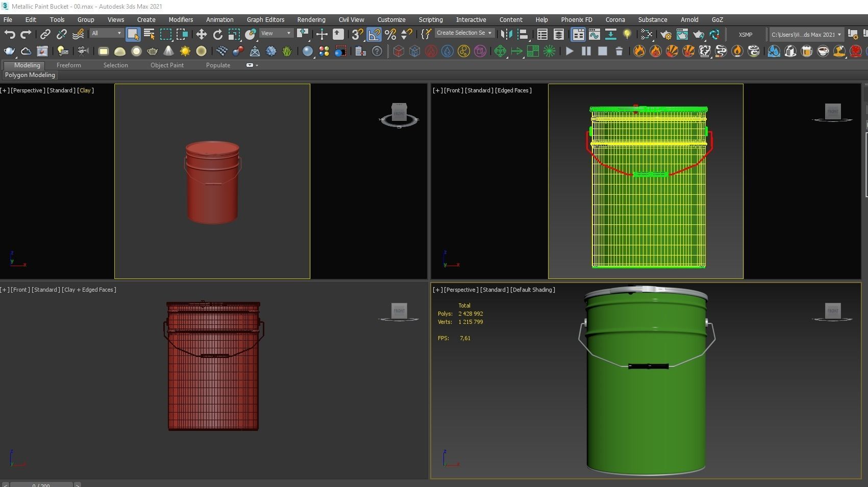Click the XSMP toolbar button
This screenshot has height=487, width=868.
746,35
